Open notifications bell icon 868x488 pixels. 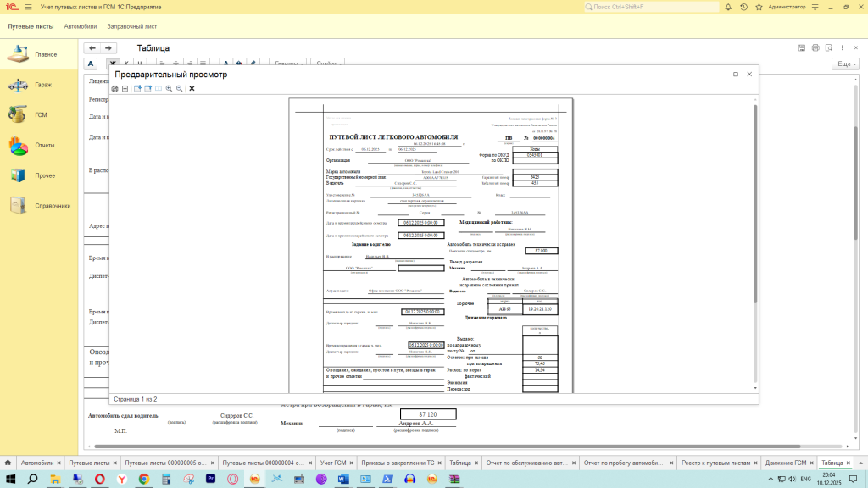[x=728, y=7]
